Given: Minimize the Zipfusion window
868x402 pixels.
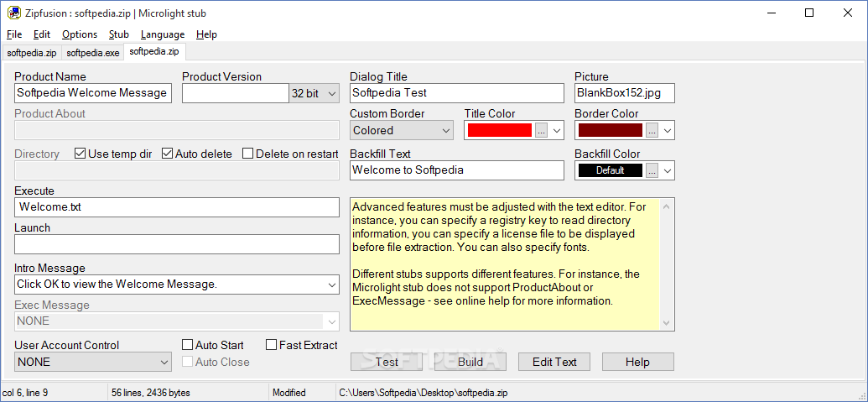Looking at the screenshot, I should coord(771,13).
